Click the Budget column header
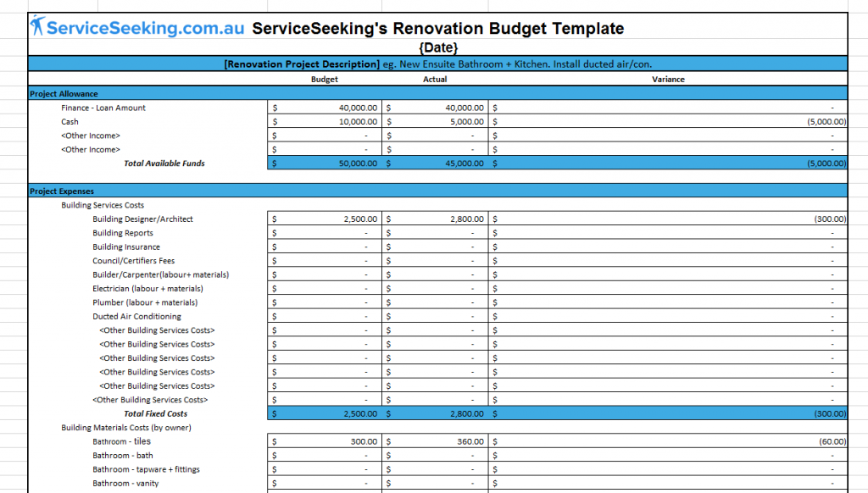 point(325,79)
